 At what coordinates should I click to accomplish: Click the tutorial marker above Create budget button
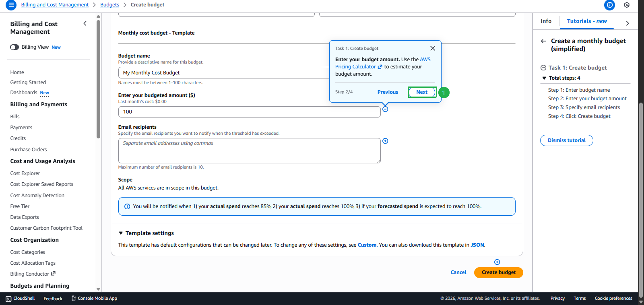click(x=497, y=262)
